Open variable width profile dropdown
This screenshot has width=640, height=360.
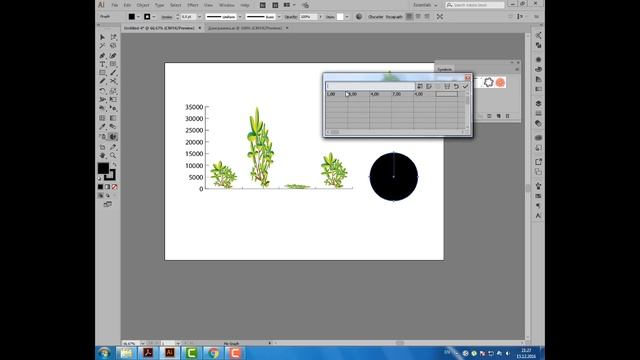pos(240,17)
